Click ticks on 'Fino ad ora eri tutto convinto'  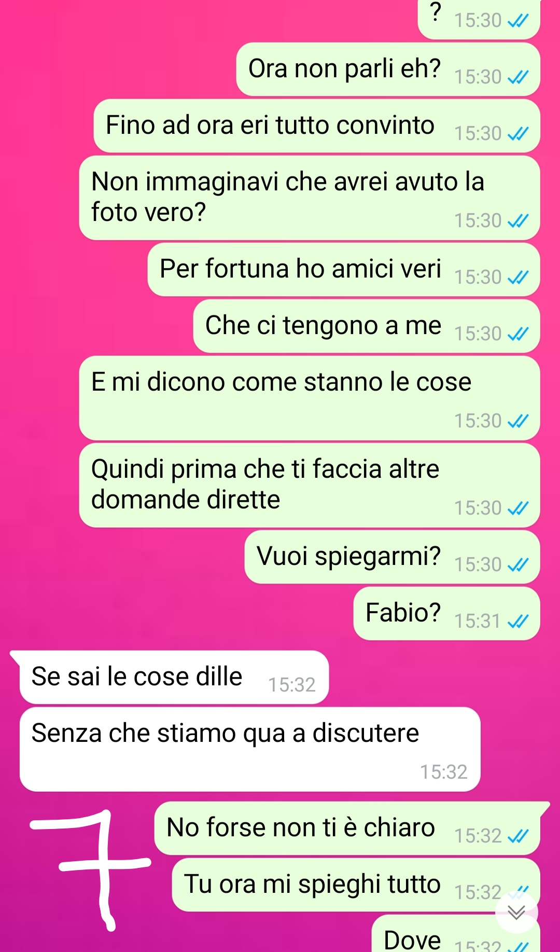[x=517, y=134]
